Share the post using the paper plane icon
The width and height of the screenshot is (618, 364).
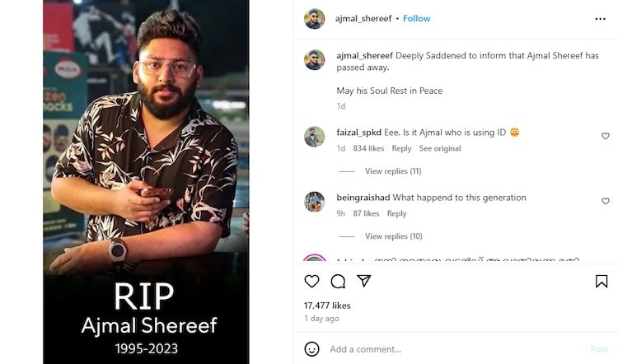pyautogui.click(x=363, y=281)
